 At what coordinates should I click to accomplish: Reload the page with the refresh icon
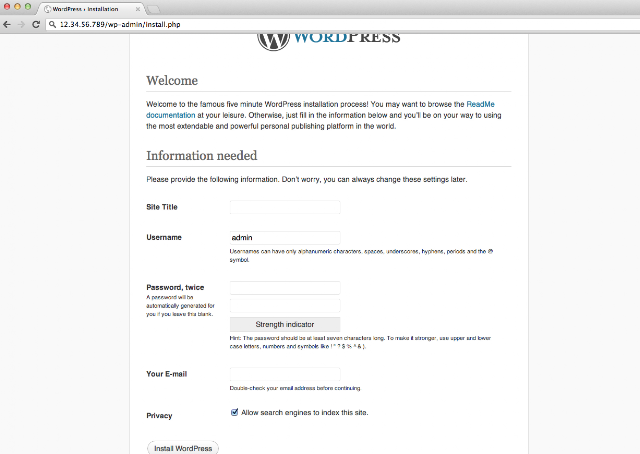tap(36, 24)
